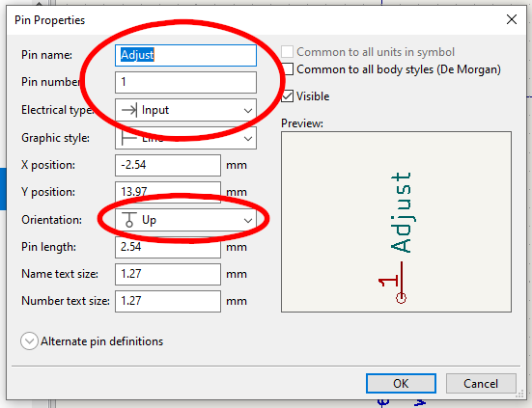This screenshot has height=408, width=532.
Task: Open the Graphic style dropdown arrow
Action: point(248,138)
